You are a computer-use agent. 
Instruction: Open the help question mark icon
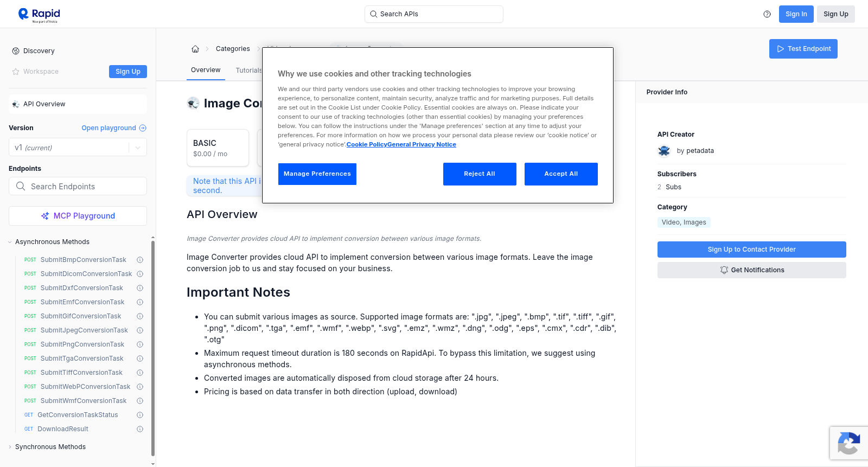click(767, 14)
